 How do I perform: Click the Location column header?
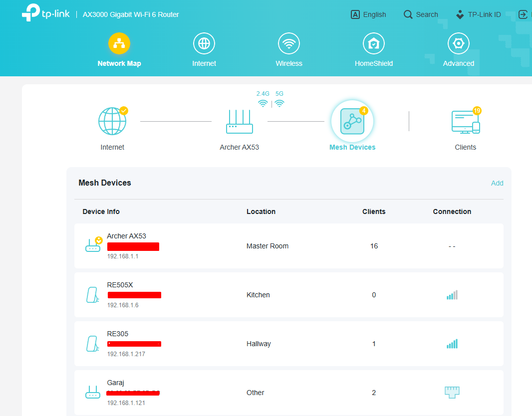(261, 211)
